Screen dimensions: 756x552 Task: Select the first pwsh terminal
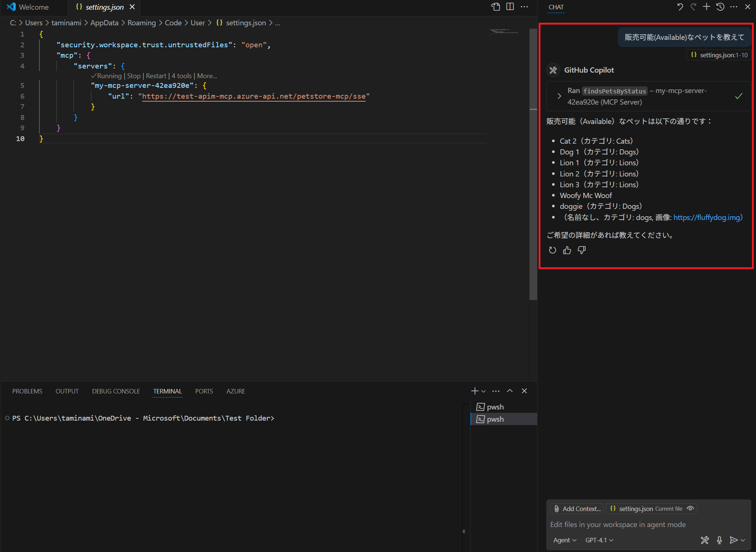pos(503,407)
